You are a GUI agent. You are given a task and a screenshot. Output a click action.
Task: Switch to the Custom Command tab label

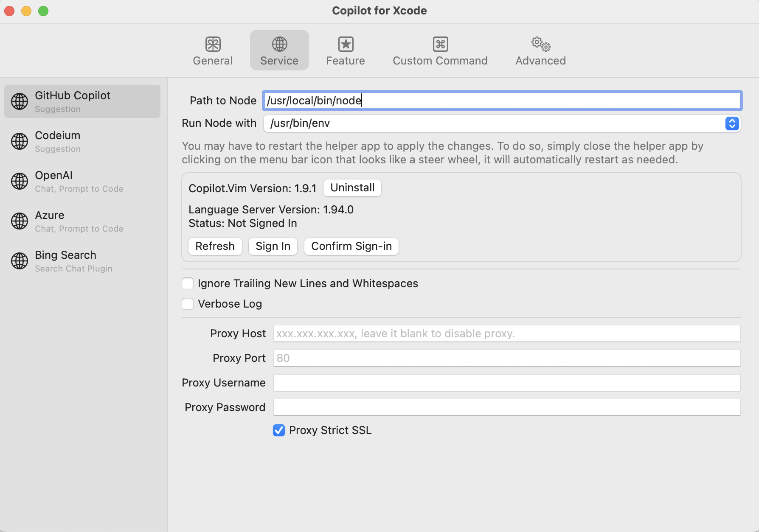(440, 61)
